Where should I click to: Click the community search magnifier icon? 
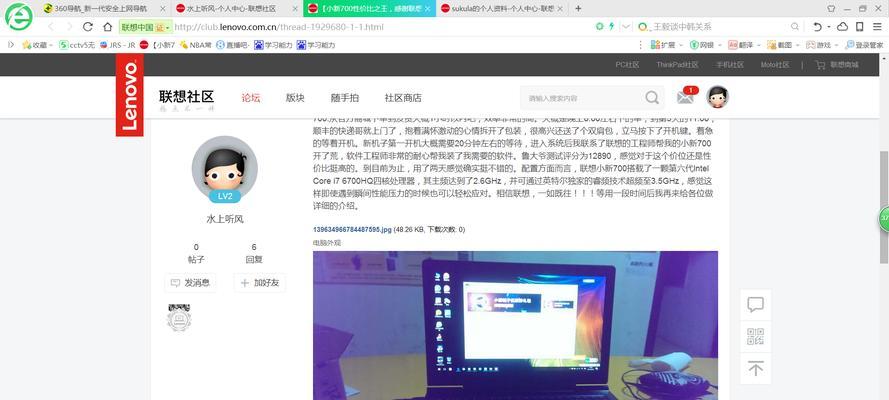tap(652, 98)
